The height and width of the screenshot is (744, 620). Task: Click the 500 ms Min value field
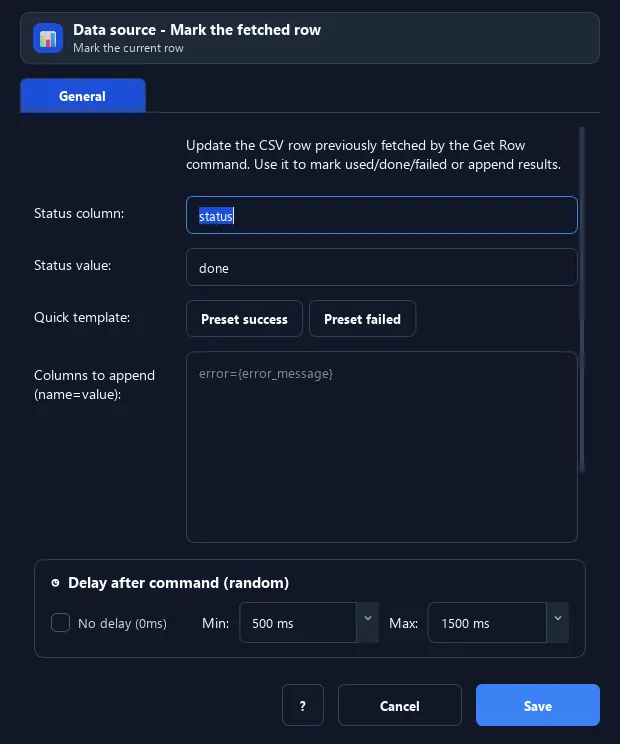pos(298,623)
